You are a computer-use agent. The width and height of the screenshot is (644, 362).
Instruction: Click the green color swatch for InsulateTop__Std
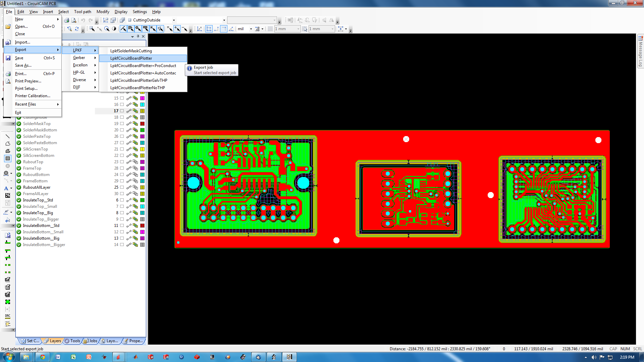[x=142, y=200]
